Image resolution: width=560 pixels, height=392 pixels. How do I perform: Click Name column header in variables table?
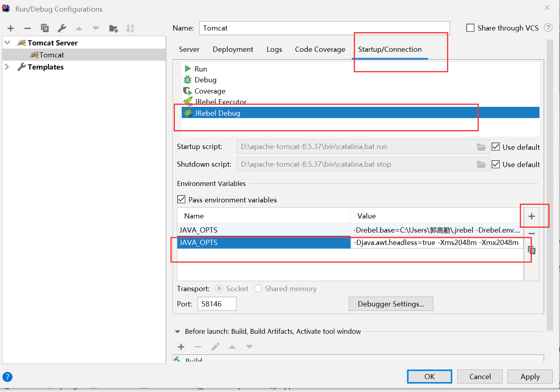264,216
